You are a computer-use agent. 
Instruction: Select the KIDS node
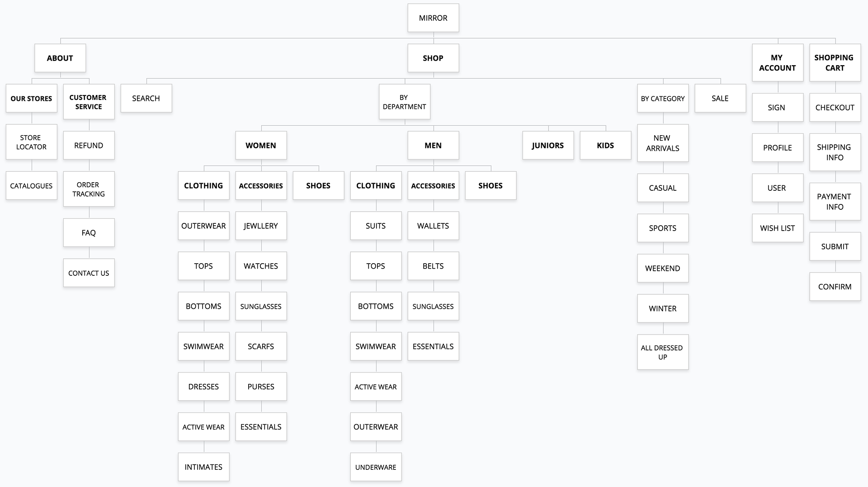(x=605, y=145)
